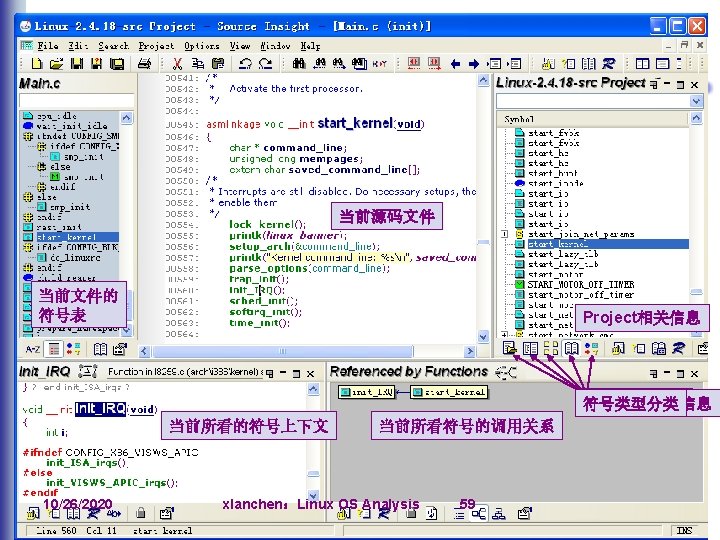Click the 'Function in i8259.c' link in Context window
720x540 pixels.
[185, 372]
